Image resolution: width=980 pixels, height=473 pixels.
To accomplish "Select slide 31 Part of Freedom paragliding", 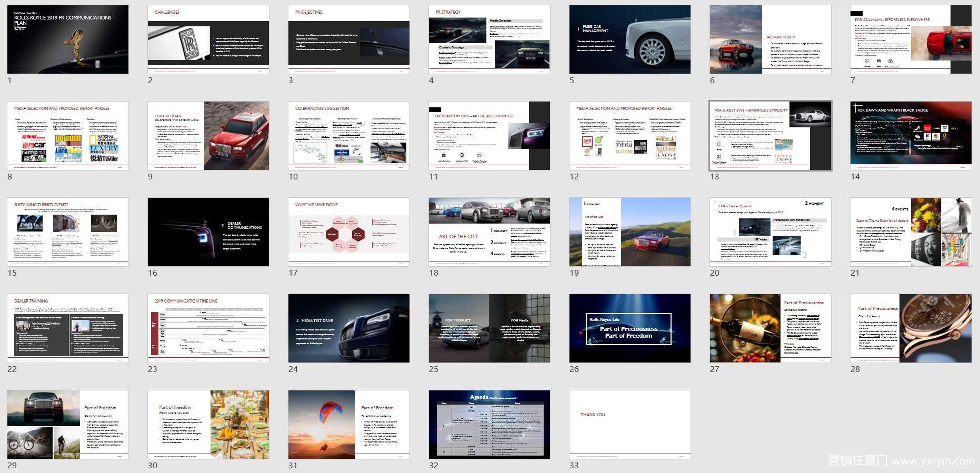I will pos(349,425).
